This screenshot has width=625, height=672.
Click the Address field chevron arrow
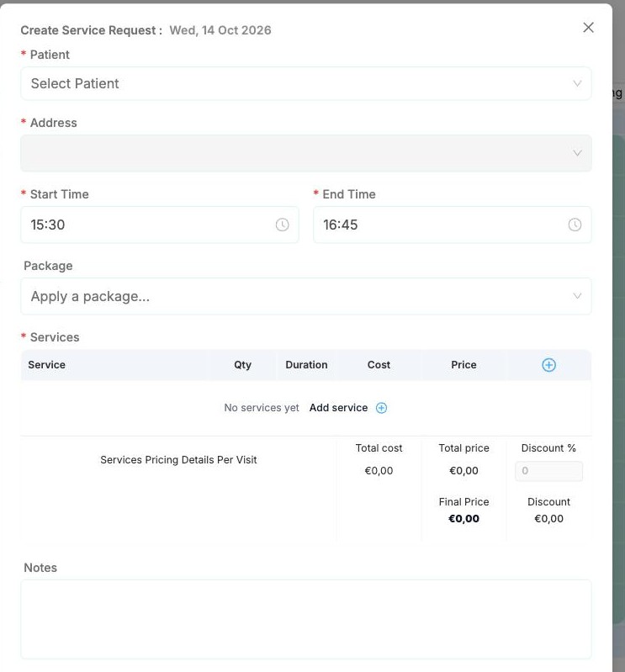[577, 153]
